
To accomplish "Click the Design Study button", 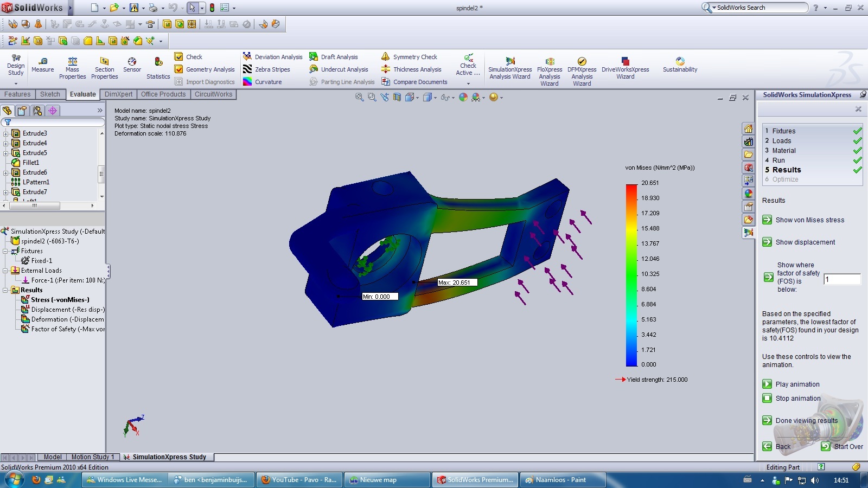I will coord(16,66).
